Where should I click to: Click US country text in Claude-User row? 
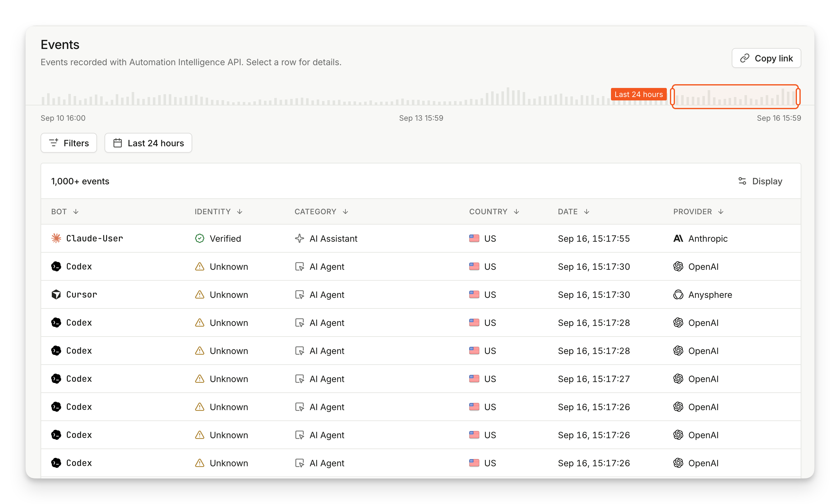490,238
